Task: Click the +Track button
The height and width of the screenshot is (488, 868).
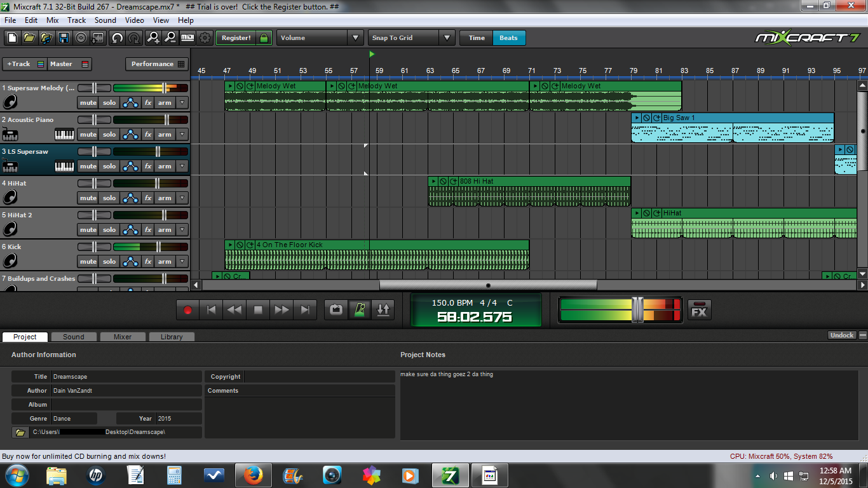Action: coord(25,64)
